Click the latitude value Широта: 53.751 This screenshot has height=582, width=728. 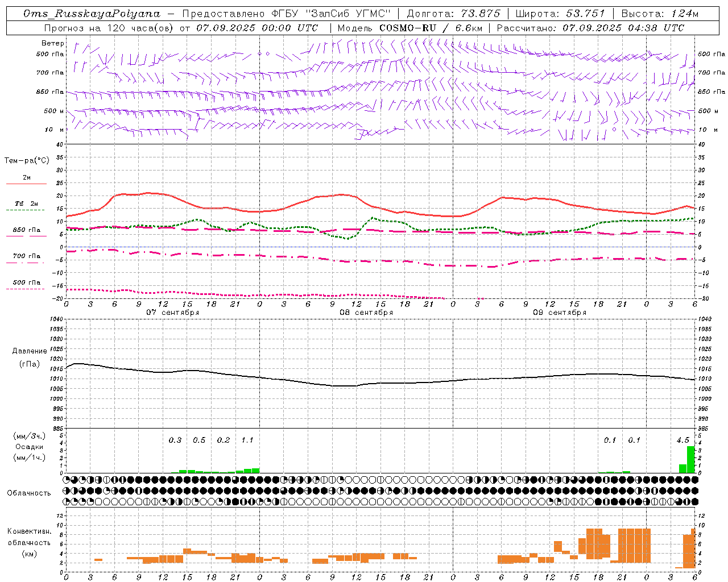[x=560, y=14]
